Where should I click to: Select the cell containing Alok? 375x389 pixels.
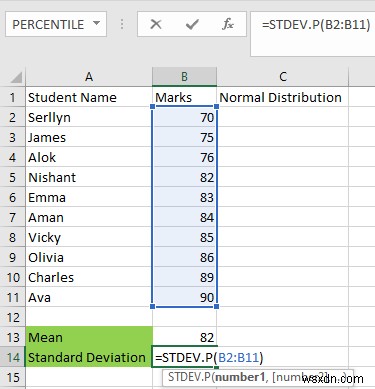coord(89,157)
